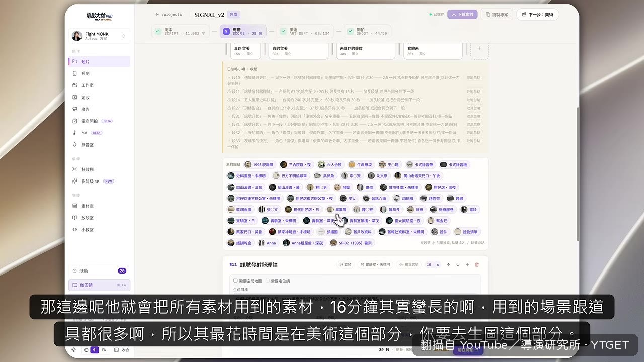Open 素材庫 library

pos(99,206)
